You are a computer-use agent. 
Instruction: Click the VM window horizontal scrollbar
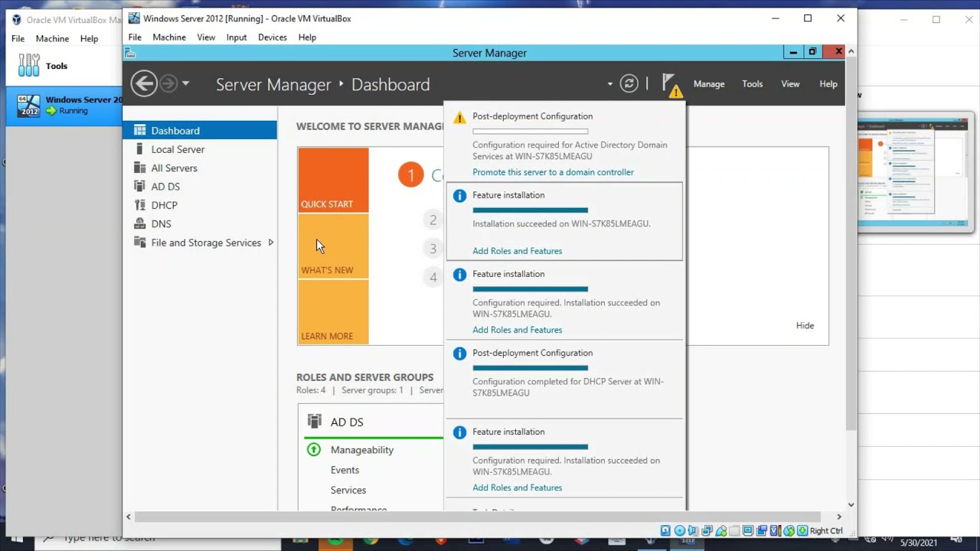click(x=478, y=517)
